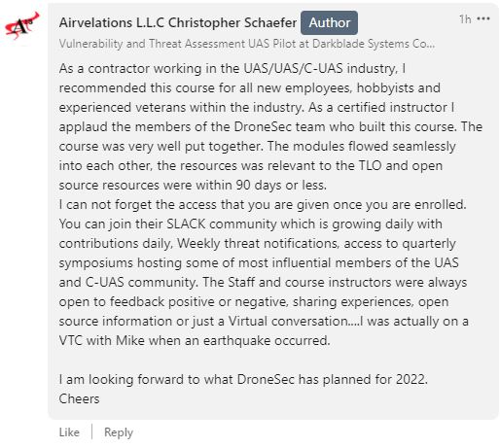
Task: Like this comment
Action: 69,432
